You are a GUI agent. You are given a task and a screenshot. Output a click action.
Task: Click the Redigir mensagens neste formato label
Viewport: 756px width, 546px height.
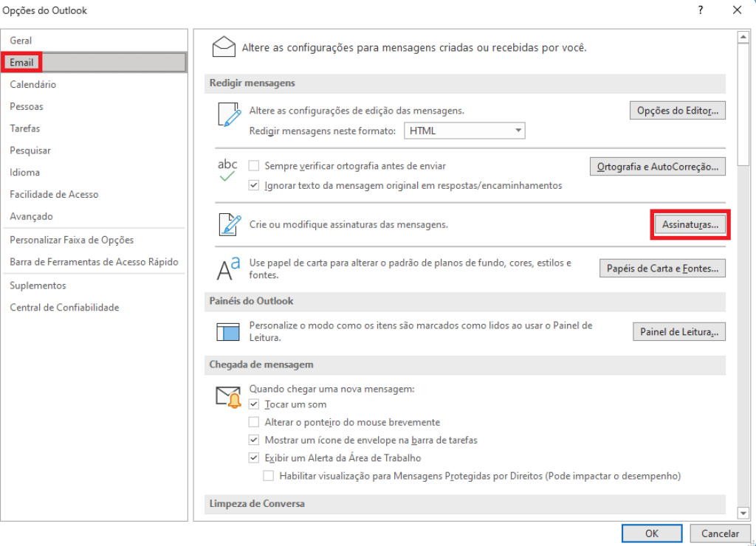click(x=322, y=131)
